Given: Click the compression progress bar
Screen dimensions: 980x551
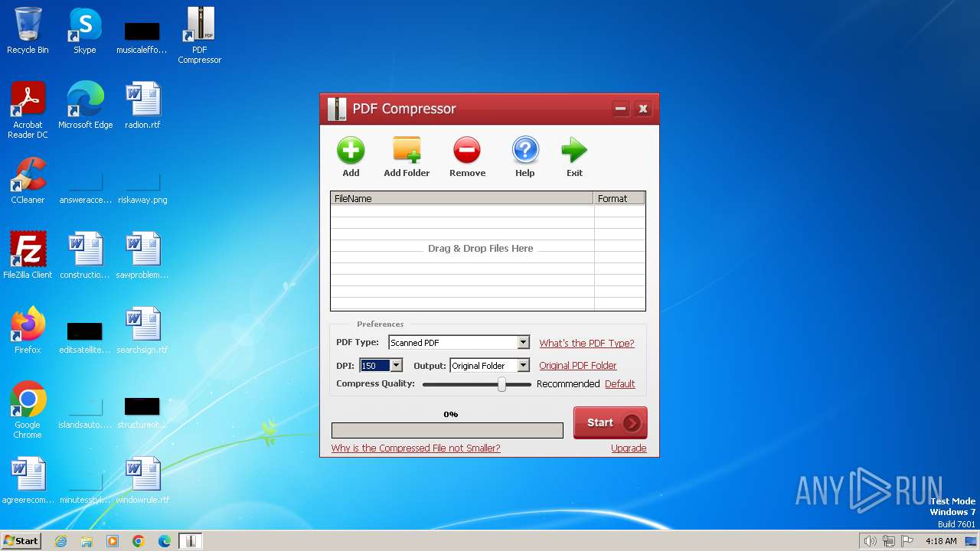Looking at the screenshot, I should (447, 431).
